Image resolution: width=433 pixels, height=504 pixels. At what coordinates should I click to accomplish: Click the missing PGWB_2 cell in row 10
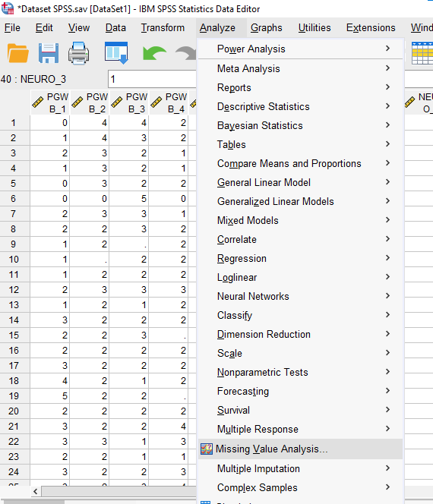click(x=90, y=259)
